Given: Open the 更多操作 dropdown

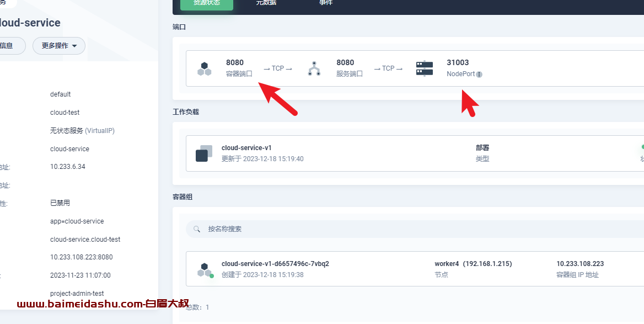Looking at the screenshot, I should [x=59, y=46].
